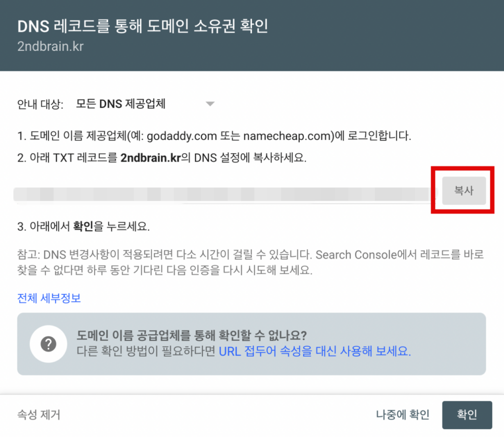Viewport: 504px width, 437px height.
Task: Click bold 2ndbrain.kr in step two
Action: point(151,158)
